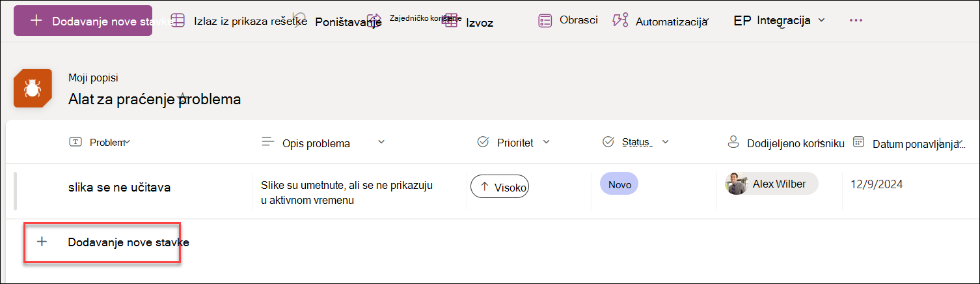Select the cell 'slika se ne učitava'
Image resolution: width=980 pixels, height=284 pixels.
[120, 188]
